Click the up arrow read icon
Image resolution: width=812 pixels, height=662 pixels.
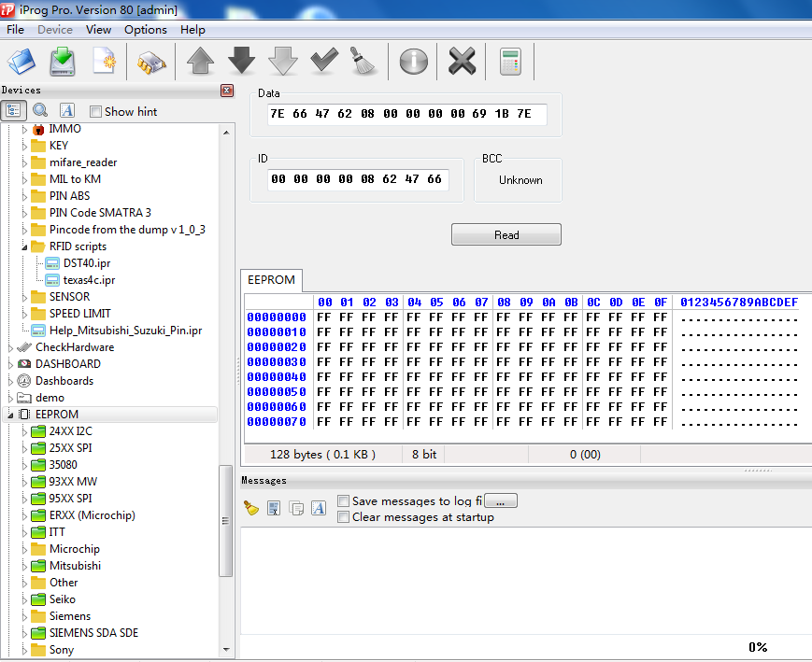pyautogui.click(x=200, y=61)
